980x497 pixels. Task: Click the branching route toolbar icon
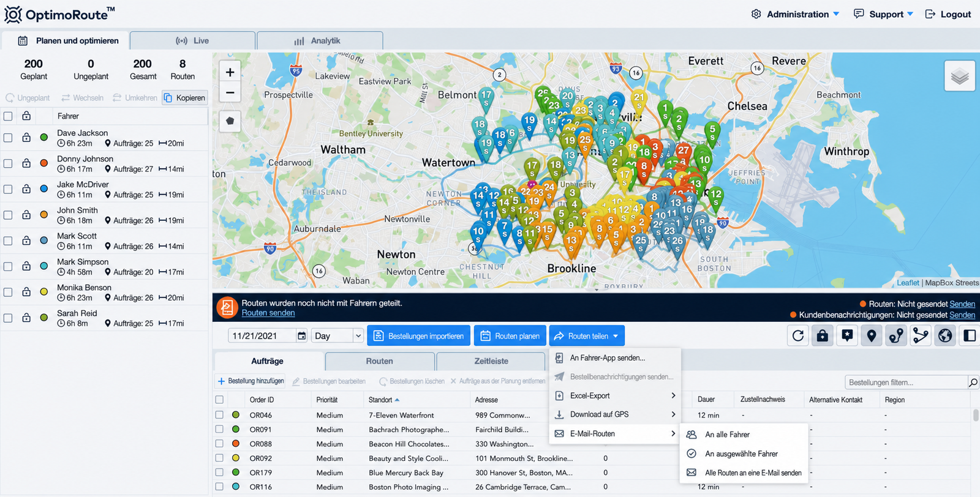(921, 335)
